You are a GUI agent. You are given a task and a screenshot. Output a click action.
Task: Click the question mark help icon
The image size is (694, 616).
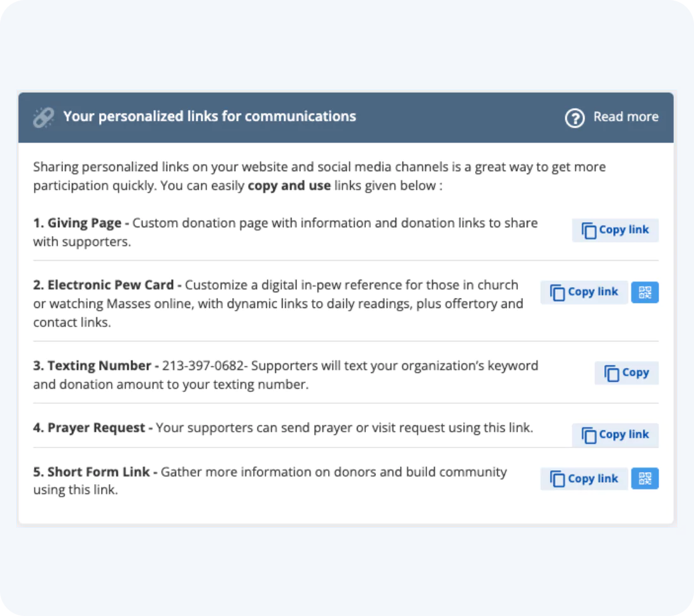tap(575, 117)
